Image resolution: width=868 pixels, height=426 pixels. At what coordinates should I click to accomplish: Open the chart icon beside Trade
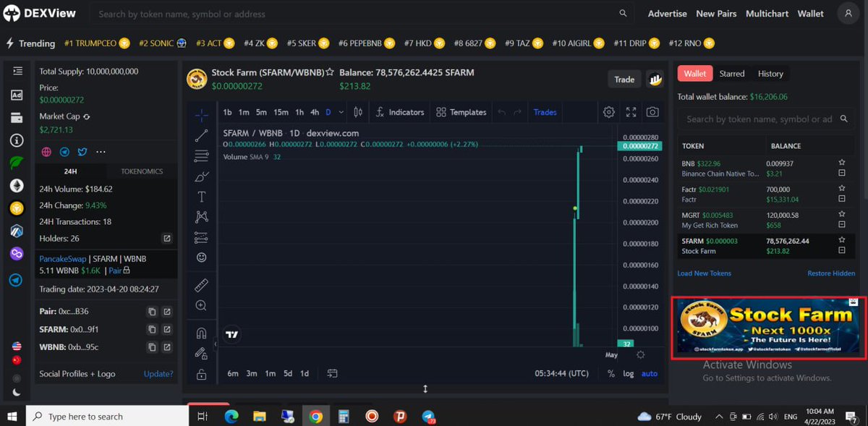(x=655, y=80)
